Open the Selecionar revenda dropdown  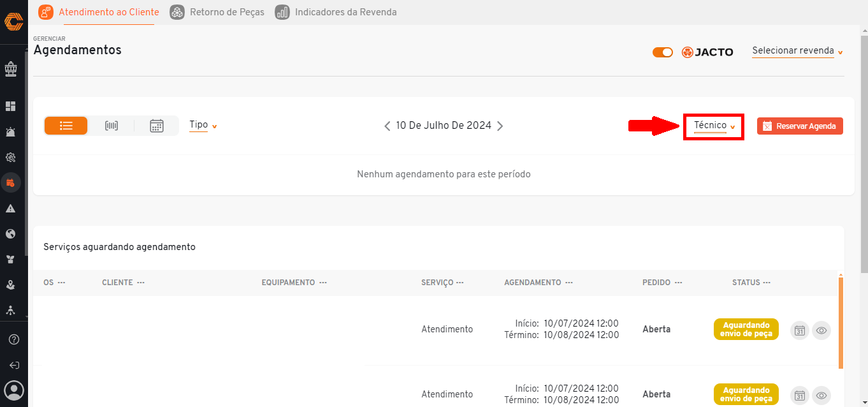coord(798,51)
